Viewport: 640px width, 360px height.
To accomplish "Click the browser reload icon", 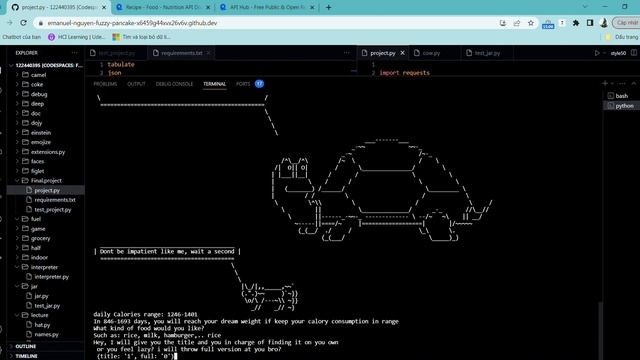I will 24,23.
